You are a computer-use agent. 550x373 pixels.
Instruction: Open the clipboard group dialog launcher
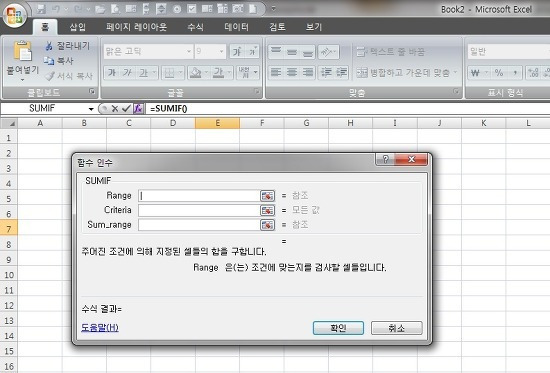coord(92,92)
